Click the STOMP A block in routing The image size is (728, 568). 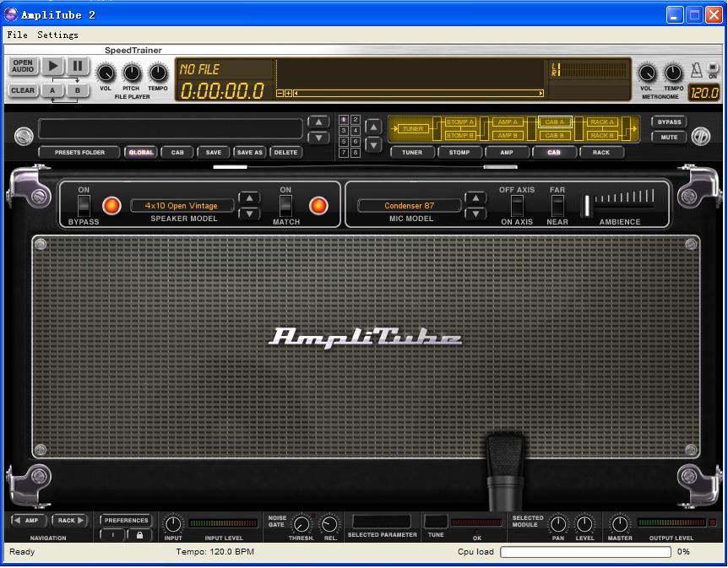[459, 122]
